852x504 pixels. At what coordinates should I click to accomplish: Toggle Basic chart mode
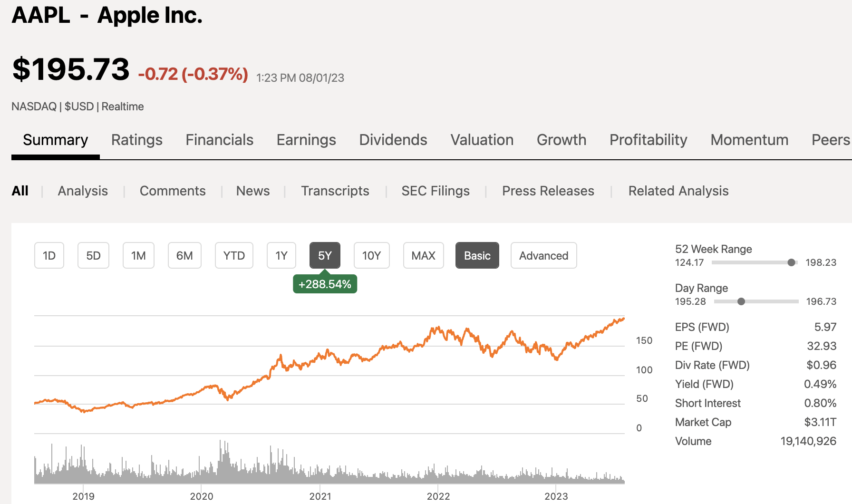477,255
